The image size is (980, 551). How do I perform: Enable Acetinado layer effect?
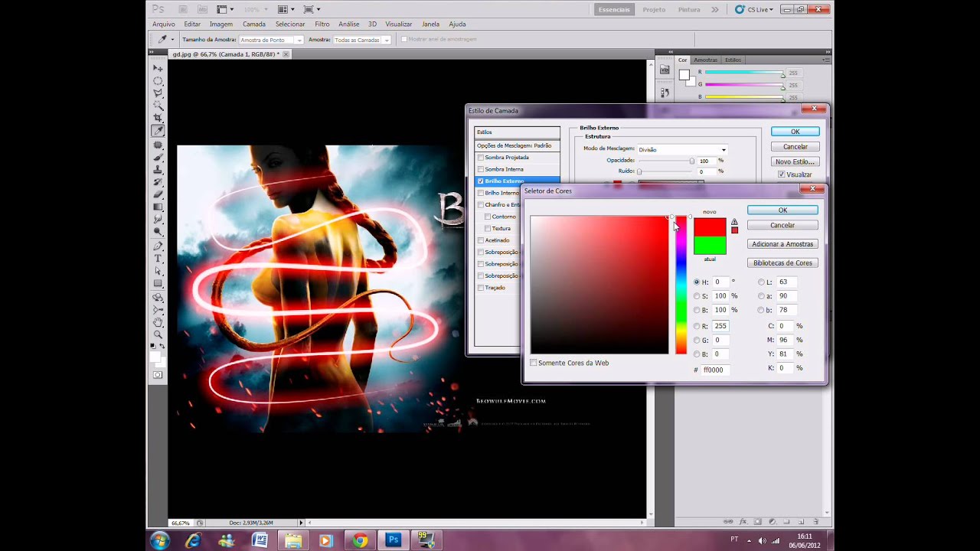coord(480,240)
